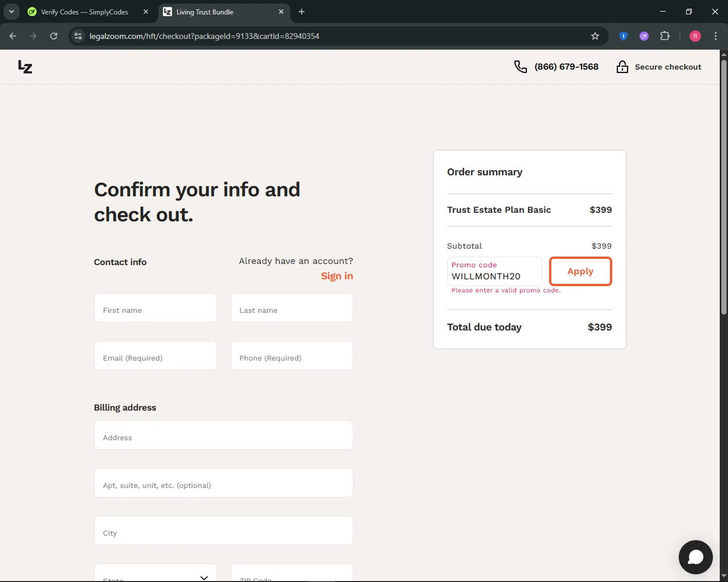Screen dimensions: 728x582
Task: Open the purple SimplyCodes extension icon
Action: coord(644,36)
